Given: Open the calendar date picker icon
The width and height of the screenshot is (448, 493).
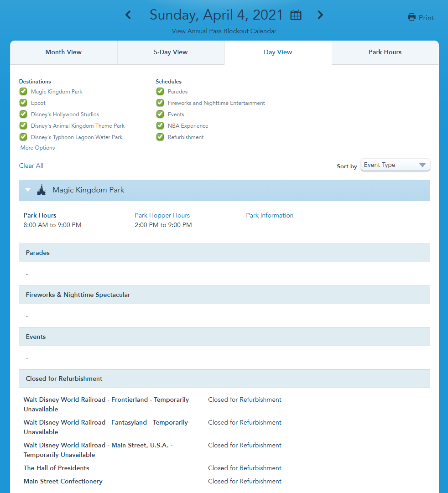Looking at the screenshot, I should pos(296,15).
